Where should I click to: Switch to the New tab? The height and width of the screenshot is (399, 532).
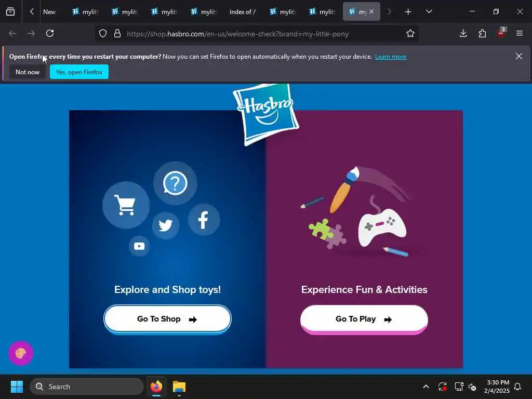49,12
